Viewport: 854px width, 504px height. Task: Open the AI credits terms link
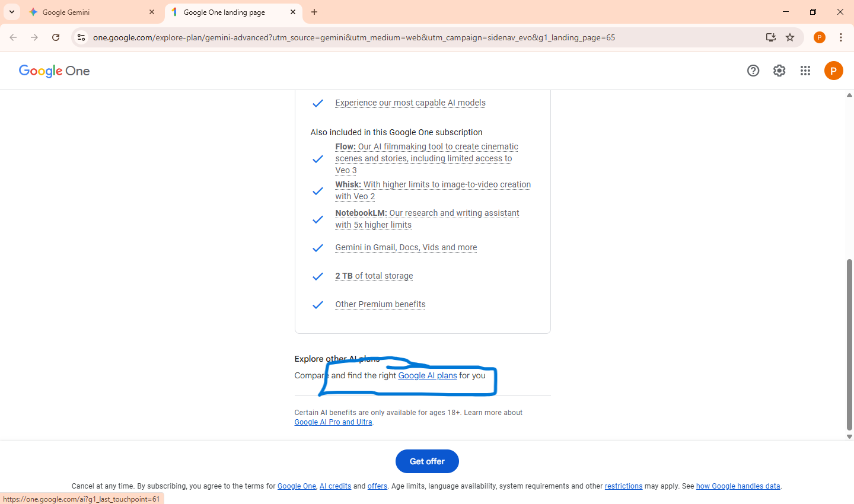(335, 486)
